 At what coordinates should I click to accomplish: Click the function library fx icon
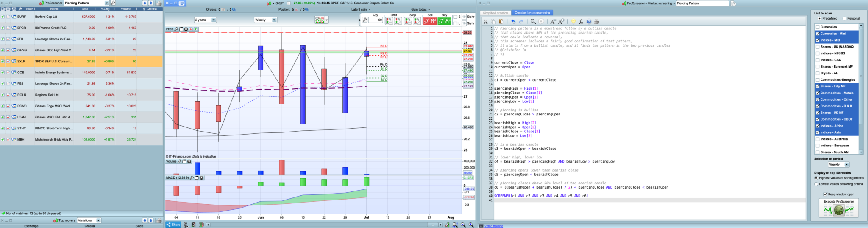pyautogui.click(x=581, y=22)
